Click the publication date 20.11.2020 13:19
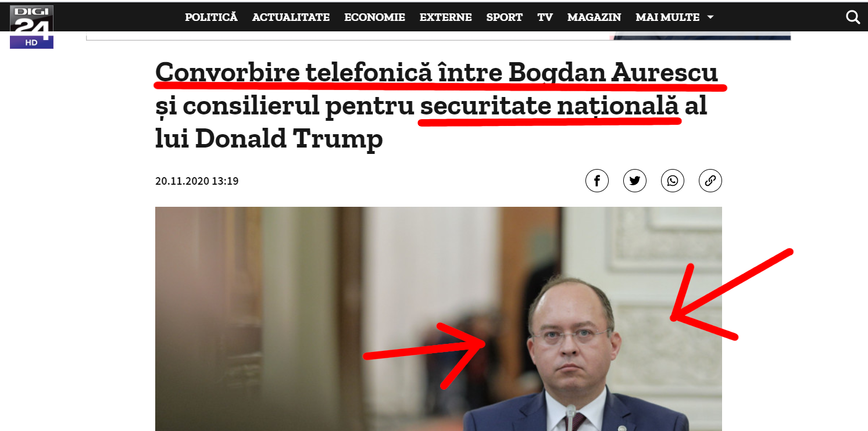 [197, 181]
